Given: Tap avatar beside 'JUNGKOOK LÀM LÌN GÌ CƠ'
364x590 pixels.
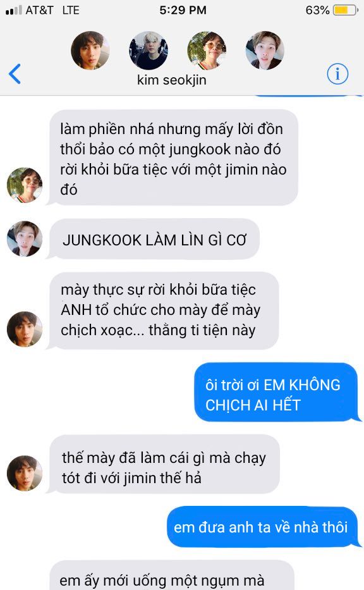Looking at the screenshot, I should 25,238.
